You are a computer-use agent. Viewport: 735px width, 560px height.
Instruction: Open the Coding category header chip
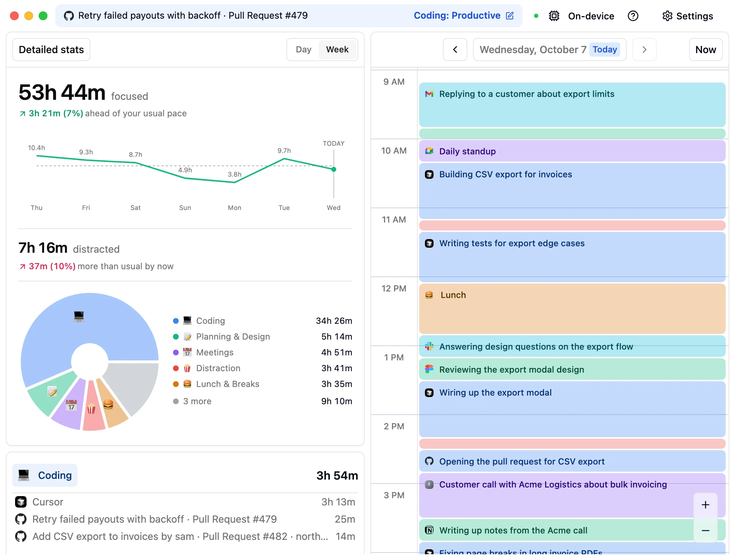(x=45, y=475)
